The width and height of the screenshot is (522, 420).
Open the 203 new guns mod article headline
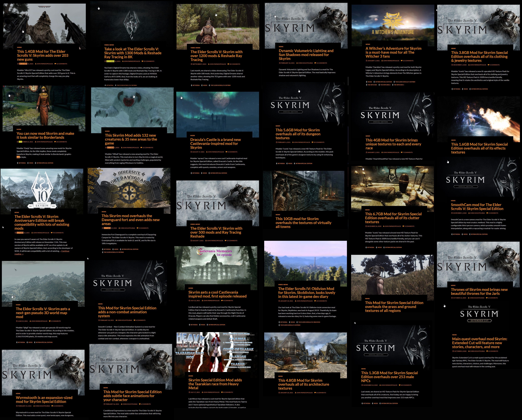click(43, 55)
